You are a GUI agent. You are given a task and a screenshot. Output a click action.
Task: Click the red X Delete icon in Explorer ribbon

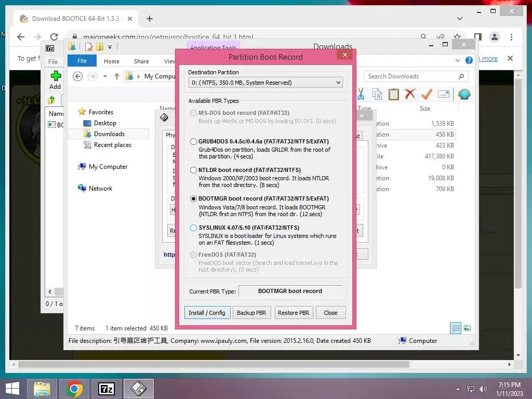pyautogui.click(x=410, y=94)
